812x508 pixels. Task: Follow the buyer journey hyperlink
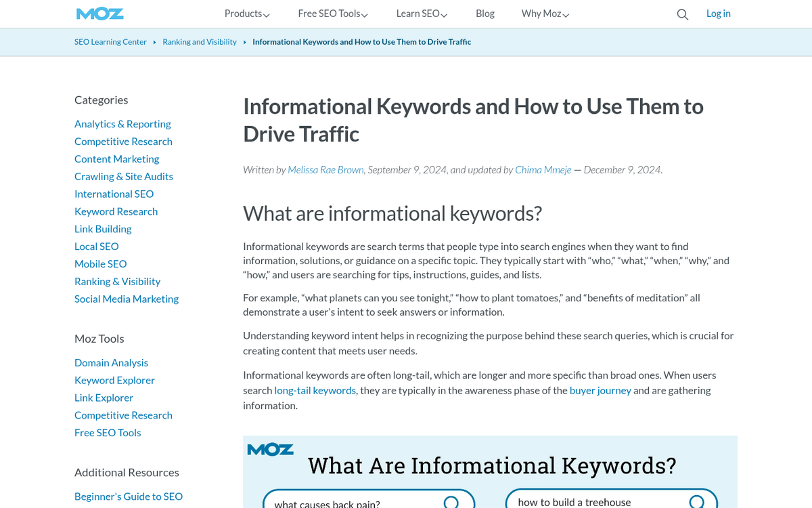point(600,390)
